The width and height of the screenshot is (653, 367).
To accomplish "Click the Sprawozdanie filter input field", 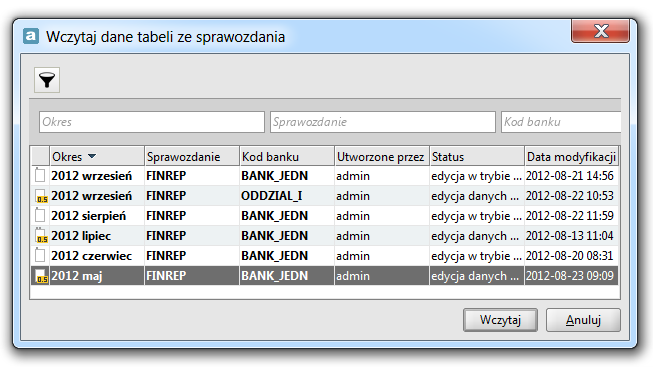I will pos(383,122).
